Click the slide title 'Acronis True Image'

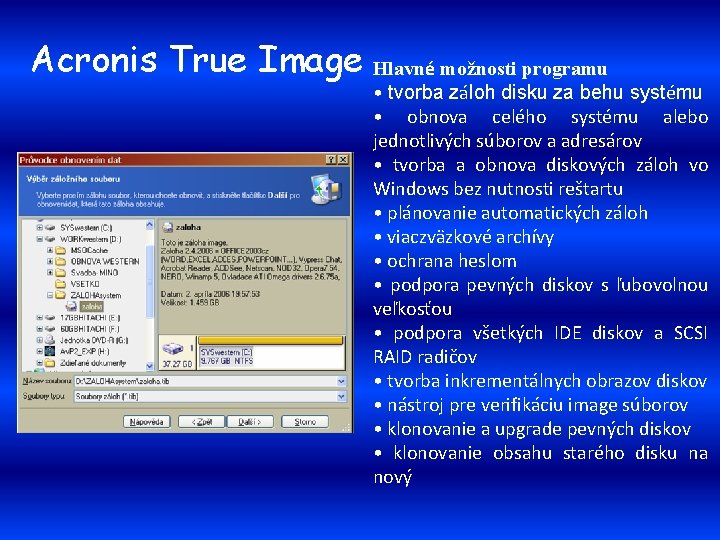197,62
